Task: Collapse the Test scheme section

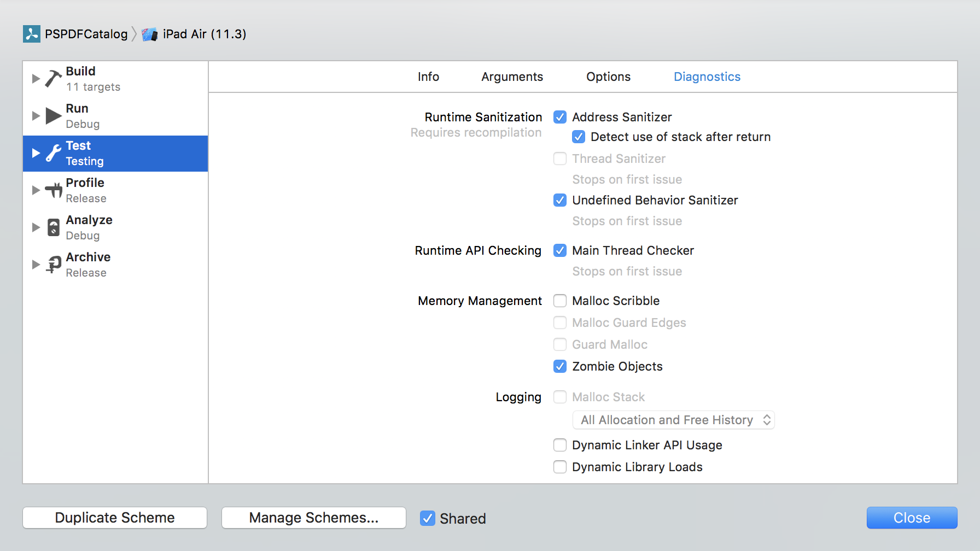Action: pos(36,153)
